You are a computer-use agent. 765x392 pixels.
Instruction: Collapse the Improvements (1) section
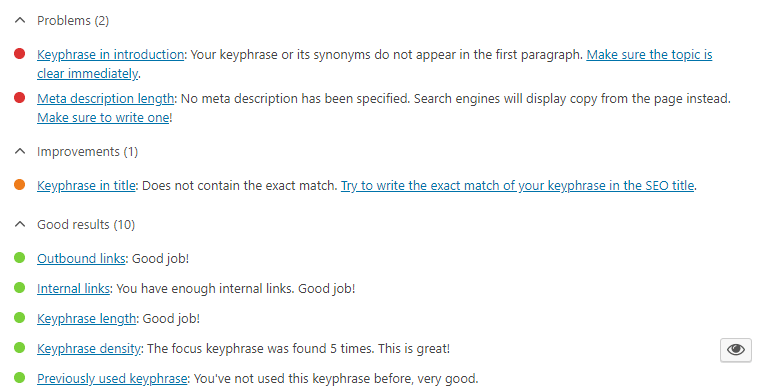tap(77, 152)
